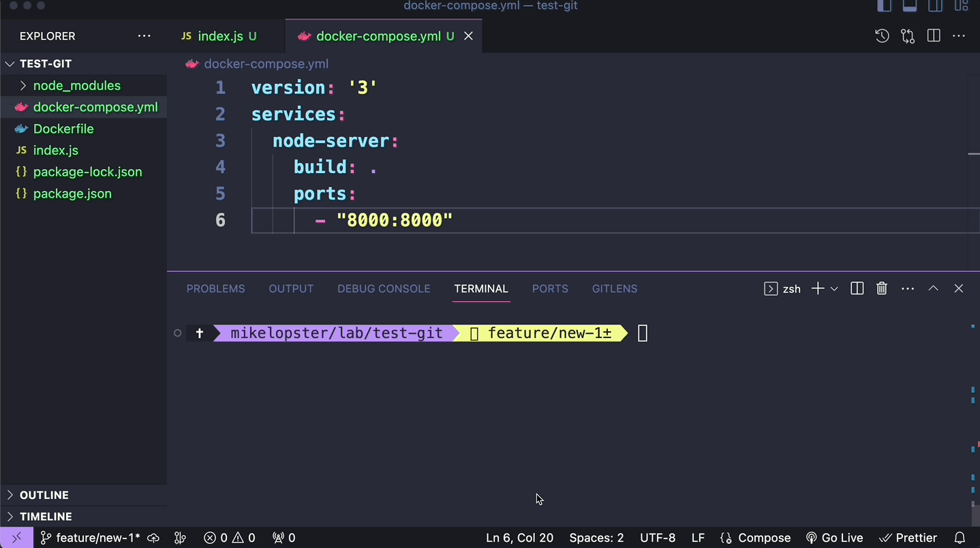Open GitLens commit graph status icon
The height and width of the screenshot is (548, 980).
click(x=180, y=538)
